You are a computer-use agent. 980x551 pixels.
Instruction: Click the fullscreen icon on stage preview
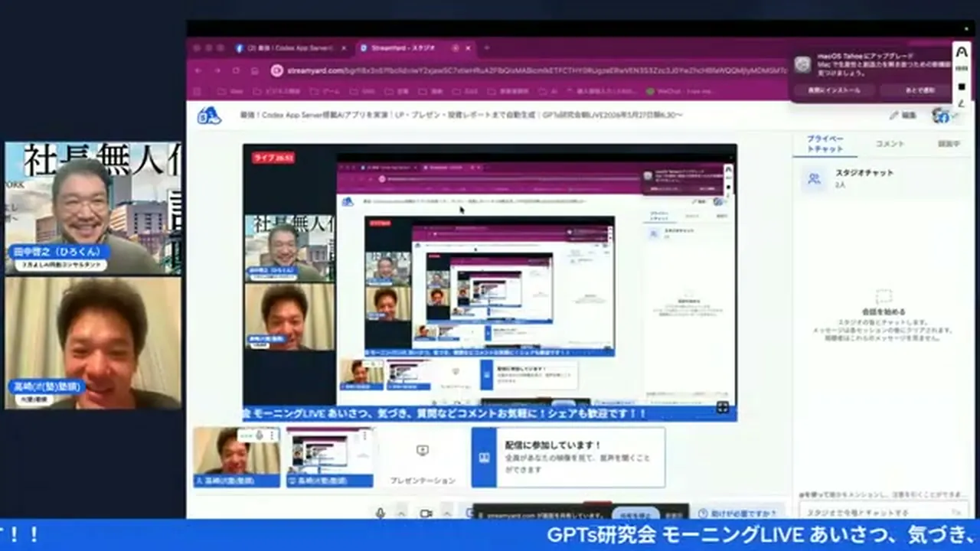tap(723, 407)
